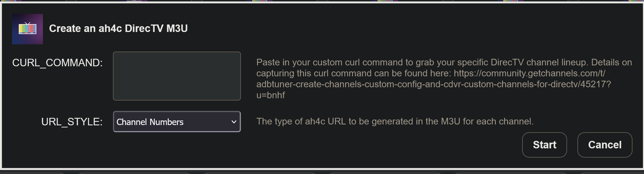Click the 'u=bnhf' ending of the URL

pyautogui.click(x=271, y=95)
